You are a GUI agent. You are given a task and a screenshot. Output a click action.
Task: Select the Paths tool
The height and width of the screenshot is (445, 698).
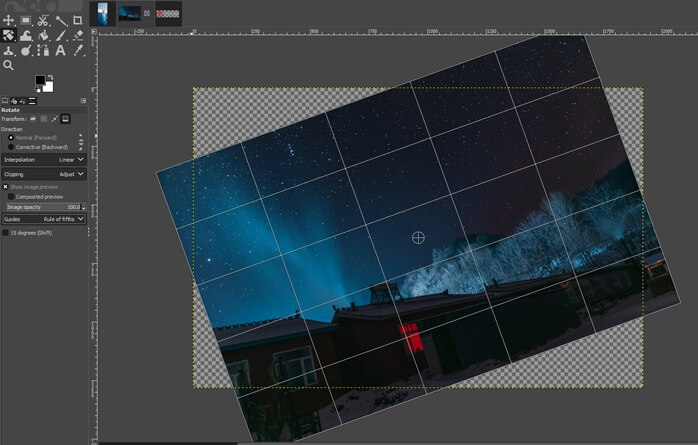pyautogui.click(x=43, y=51)
